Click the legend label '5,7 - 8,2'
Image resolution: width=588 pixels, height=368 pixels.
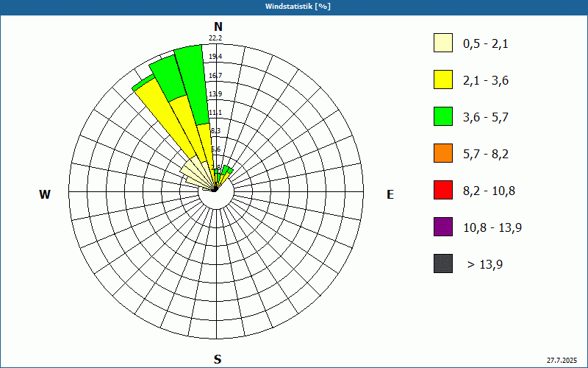pyautogui.click(x=486, y=155)
